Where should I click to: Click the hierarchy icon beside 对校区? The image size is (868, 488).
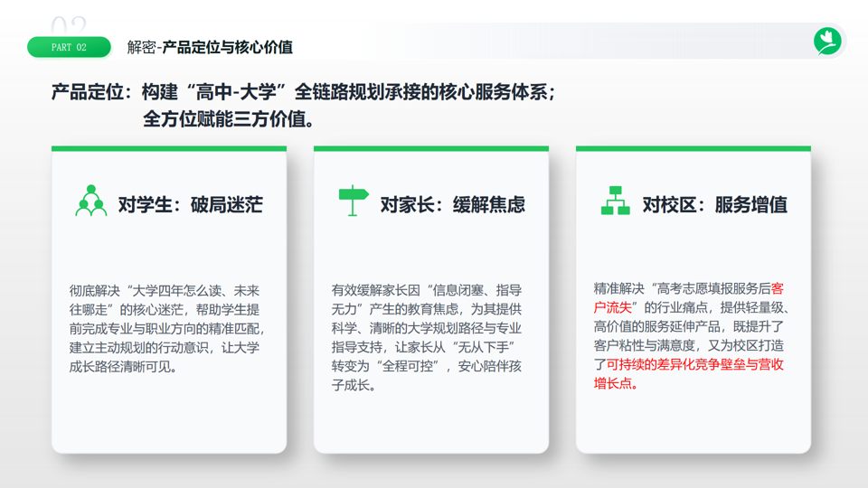pos(616,201)
